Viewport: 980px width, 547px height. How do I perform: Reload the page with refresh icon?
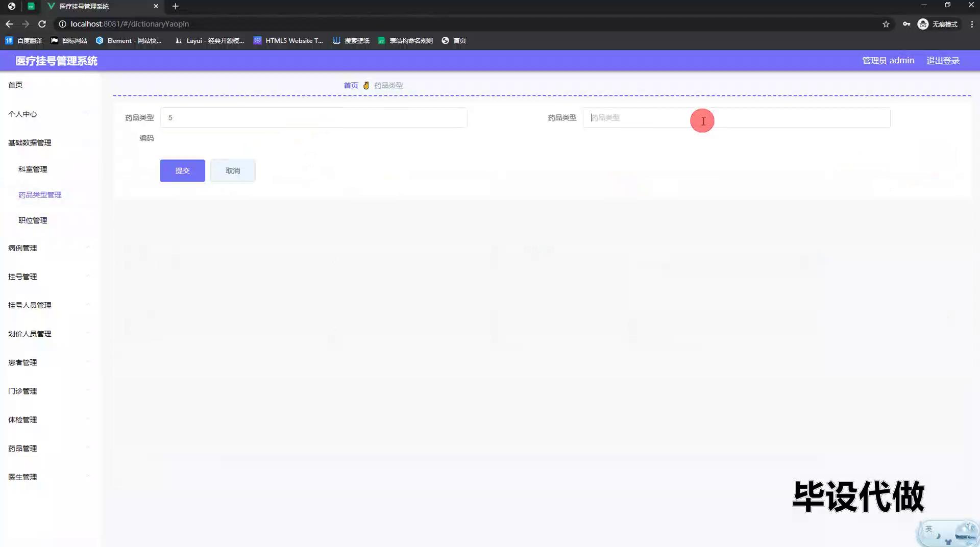pos(42,24)
